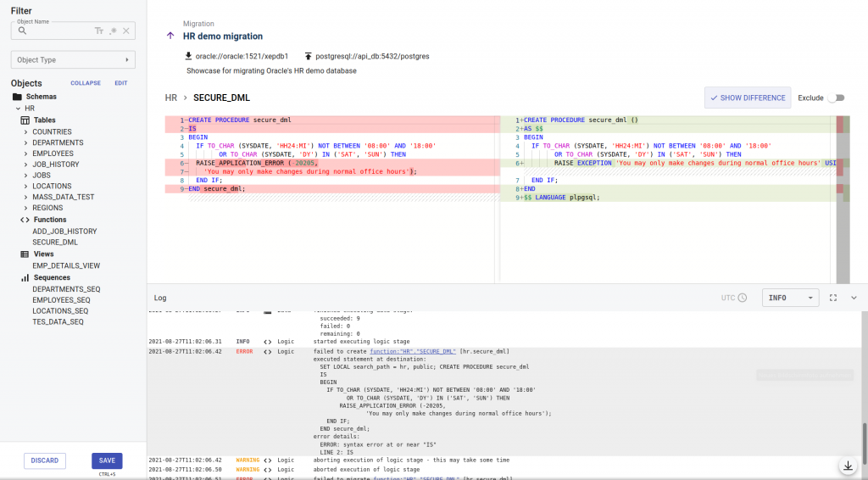Viewport: 868px width, 480px height.
Task: Select DEPARTMENTS_SEQ sequence
Action: 66,289
